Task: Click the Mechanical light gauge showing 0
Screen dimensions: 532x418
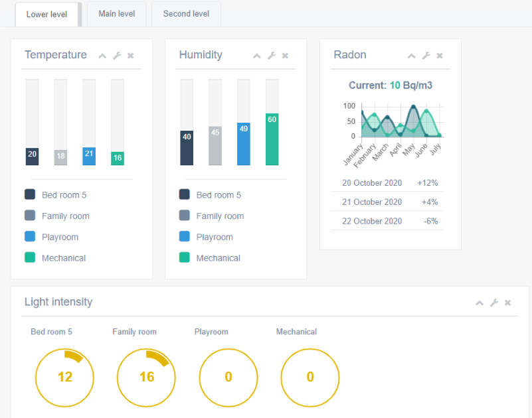Action: click(310, 378)
